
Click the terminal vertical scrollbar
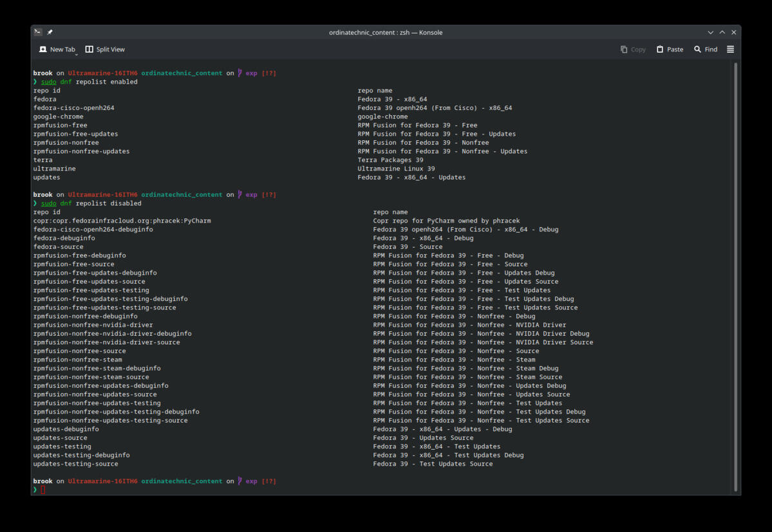pos(735,277)
